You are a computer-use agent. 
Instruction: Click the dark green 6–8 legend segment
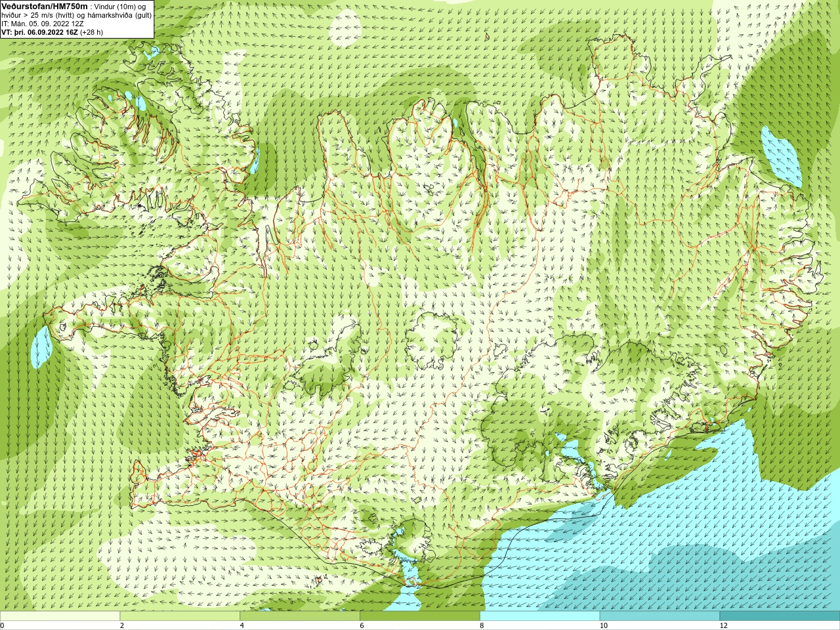[x=420, y=616]
